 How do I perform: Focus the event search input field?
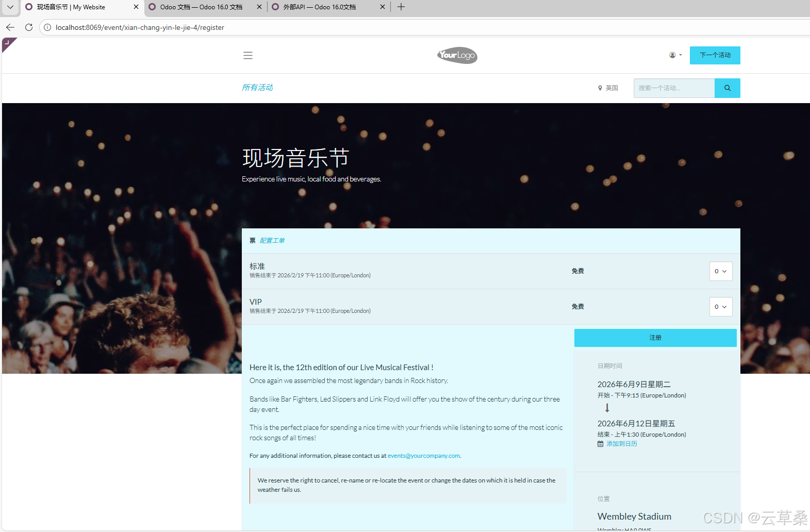pyautogui.click(x=674, y=88)
